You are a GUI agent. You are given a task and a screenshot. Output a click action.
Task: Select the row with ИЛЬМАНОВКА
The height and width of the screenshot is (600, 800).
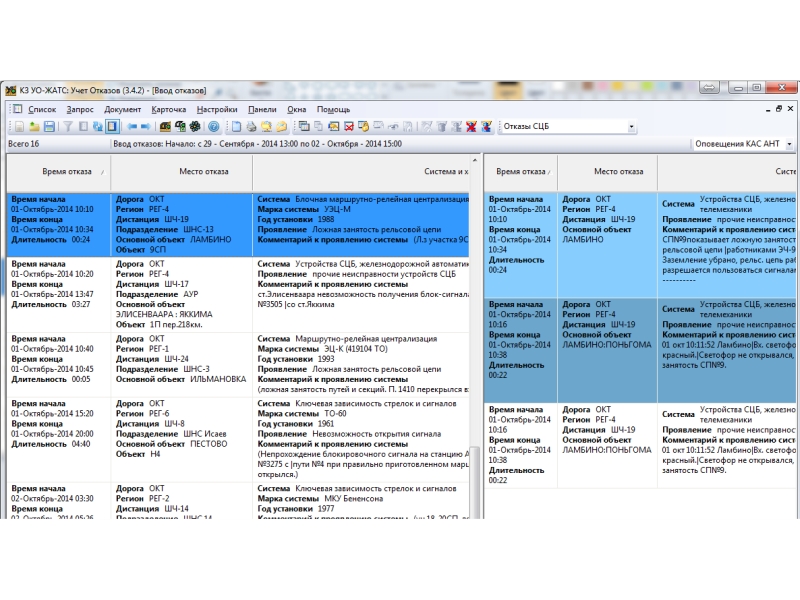(238, 364)
